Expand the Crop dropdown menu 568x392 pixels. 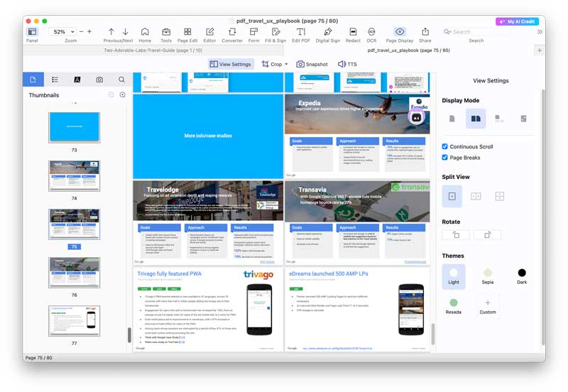(x=286, y=65)
